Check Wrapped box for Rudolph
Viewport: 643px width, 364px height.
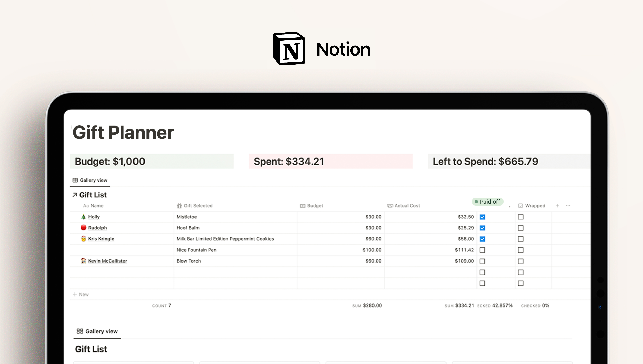[520, 228]
